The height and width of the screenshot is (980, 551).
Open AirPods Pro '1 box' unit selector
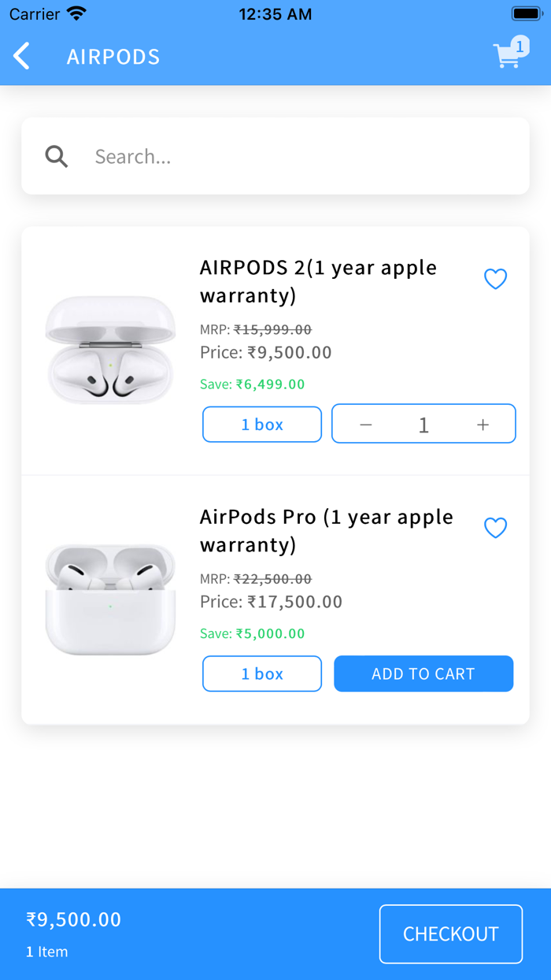(x=262, y=674)
